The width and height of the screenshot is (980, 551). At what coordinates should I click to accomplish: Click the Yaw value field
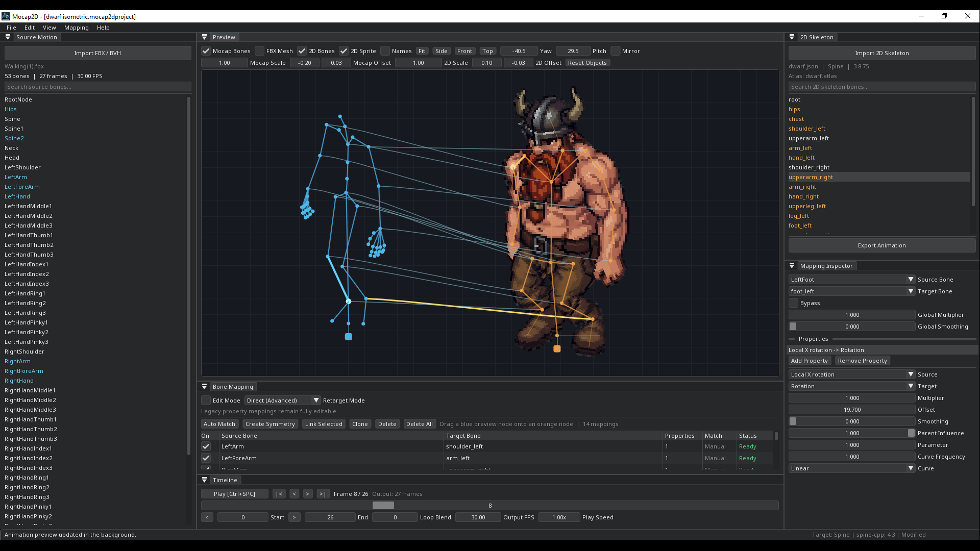tap(519, 51)
